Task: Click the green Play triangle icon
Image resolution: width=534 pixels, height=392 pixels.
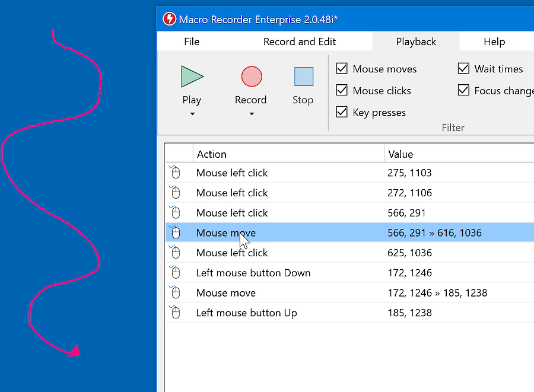Action: 192,77
